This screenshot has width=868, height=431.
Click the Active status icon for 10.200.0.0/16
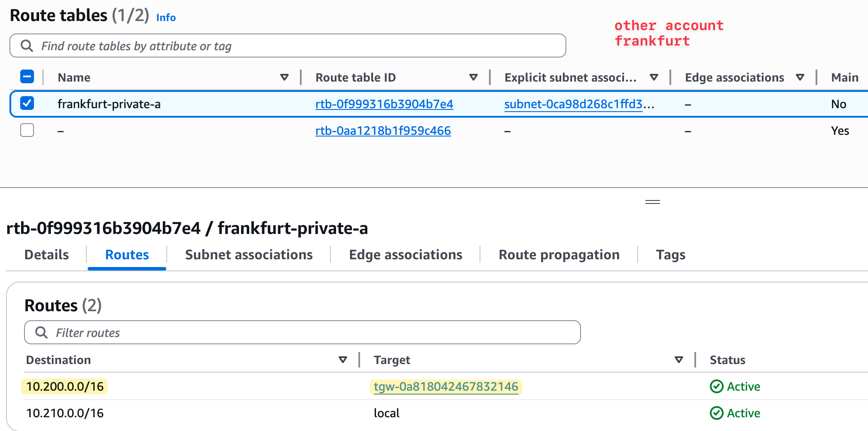click(x=716, y=386)
